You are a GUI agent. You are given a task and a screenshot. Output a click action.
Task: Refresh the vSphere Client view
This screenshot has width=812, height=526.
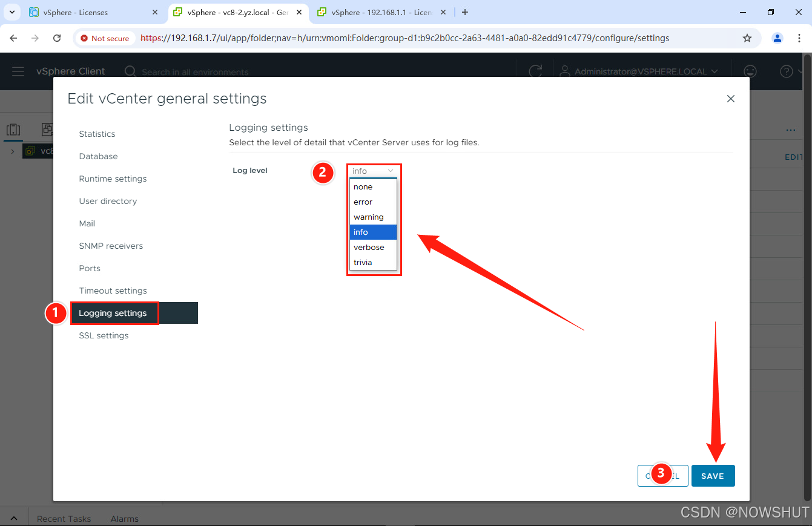point(535,71)
